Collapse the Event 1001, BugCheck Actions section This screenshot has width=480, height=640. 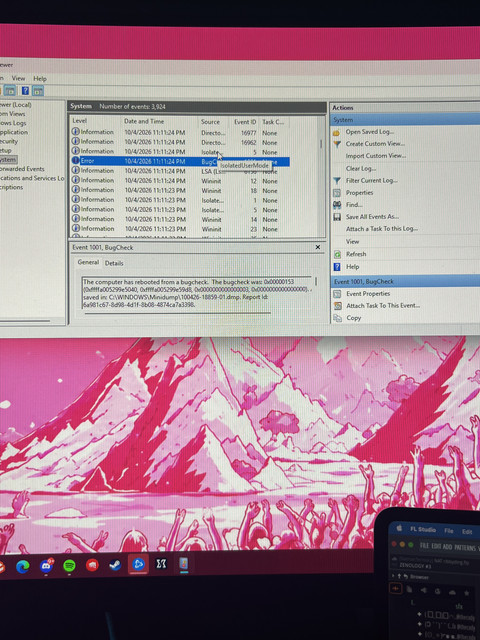tap(405, 281)
